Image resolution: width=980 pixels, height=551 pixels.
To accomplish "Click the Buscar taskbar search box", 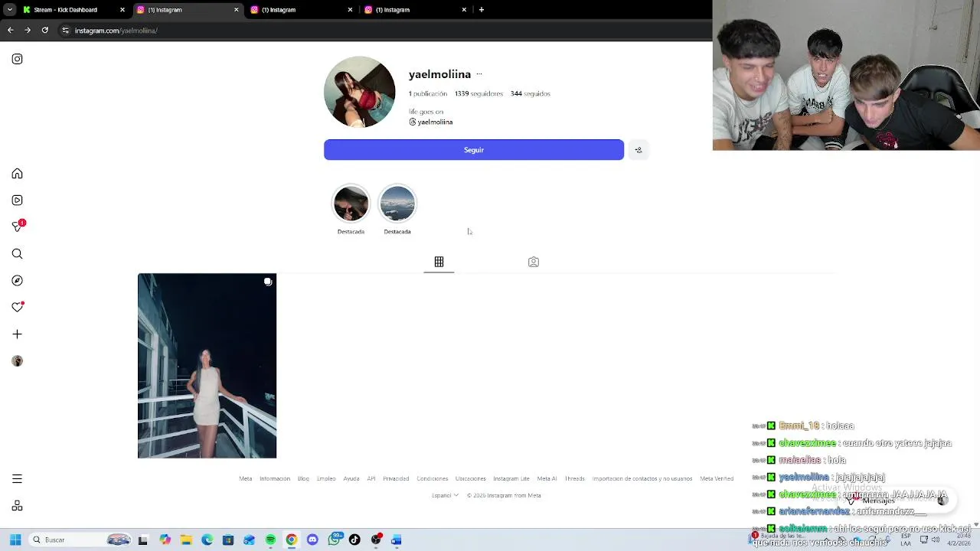I will 80,540.
